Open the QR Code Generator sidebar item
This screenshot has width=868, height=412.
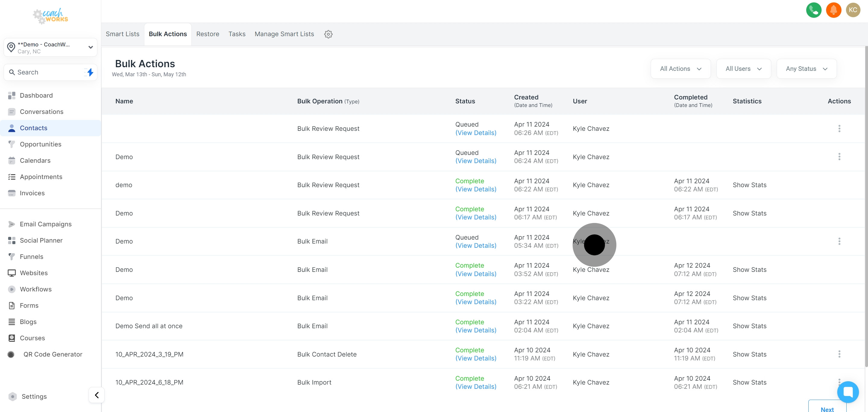pos(52,354)
